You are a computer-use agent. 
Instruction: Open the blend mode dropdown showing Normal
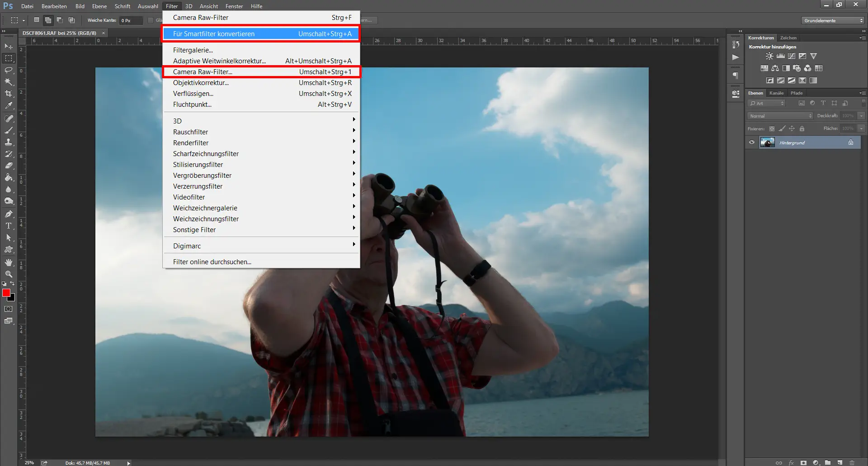coord(779,116)
